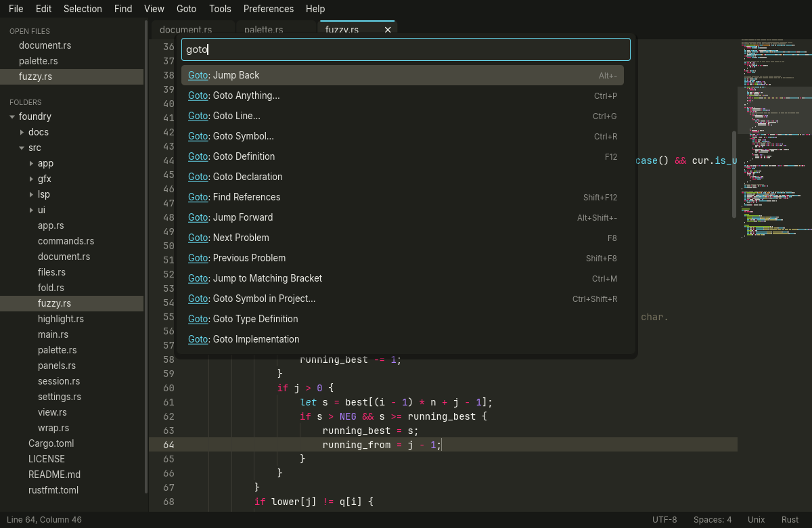Run Goto: Jump Back command
The image size is (812, 528).
click(x=403, y=75)
